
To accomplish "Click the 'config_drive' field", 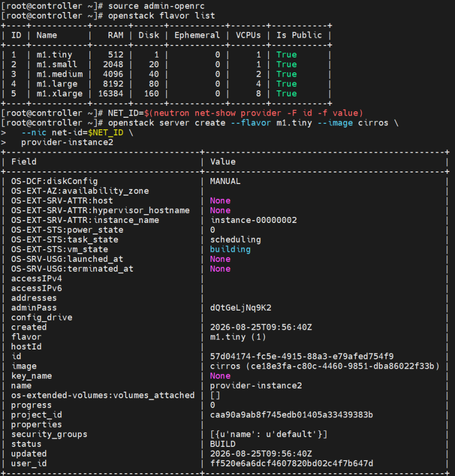I will [42, 318].
